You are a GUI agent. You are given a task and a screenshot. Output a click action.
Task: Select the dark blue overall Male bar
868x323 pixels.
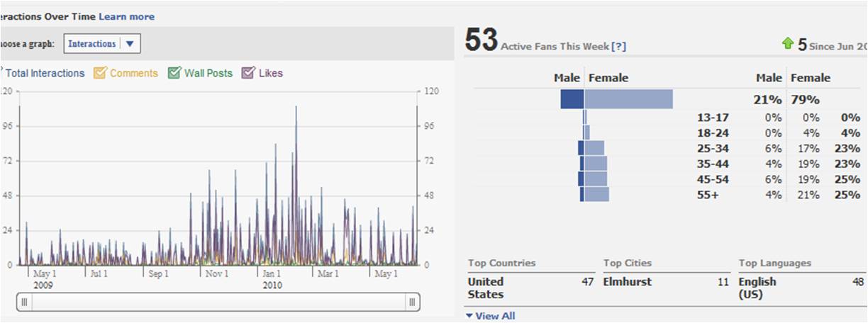[572, 99]
